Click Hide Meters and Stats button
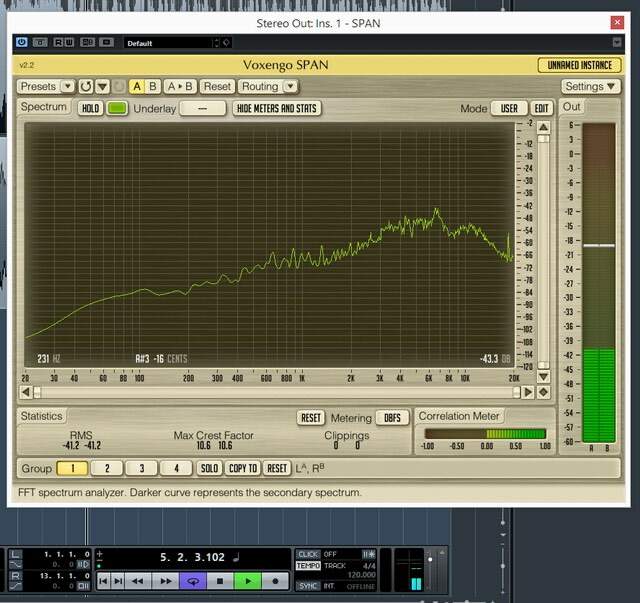640x603 pixels. (x=277, y=108)
